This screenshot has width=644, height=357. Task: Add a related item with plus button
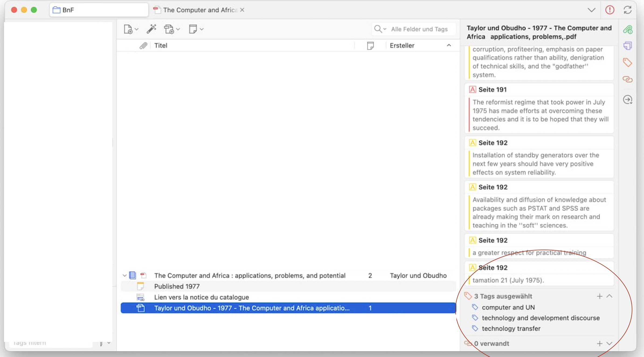[x=600, y=344]
